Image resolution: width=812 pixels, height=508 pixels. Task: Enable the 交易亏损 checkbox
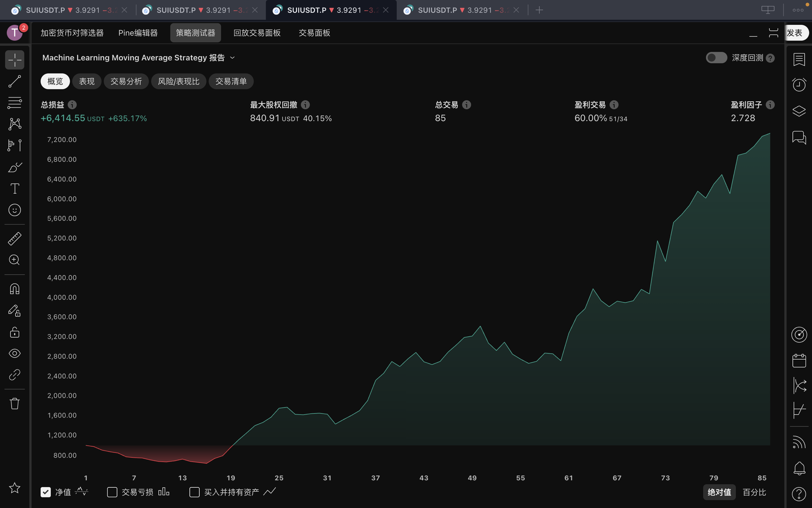click(112, 492)
